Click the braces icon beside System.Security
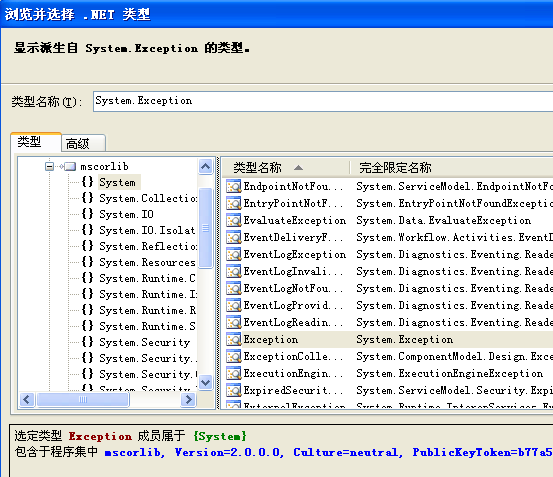553x477 pixels. click(87, 342)
